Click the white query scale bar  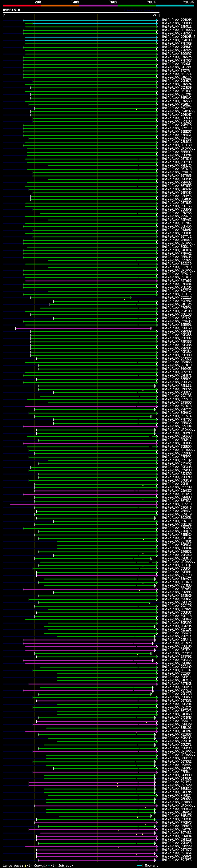point(81,13)
